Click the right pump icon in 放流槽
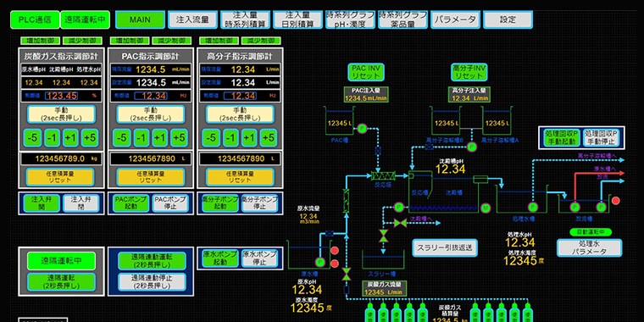The width and height of the screenshot is (644, 322). pos(602,207)
